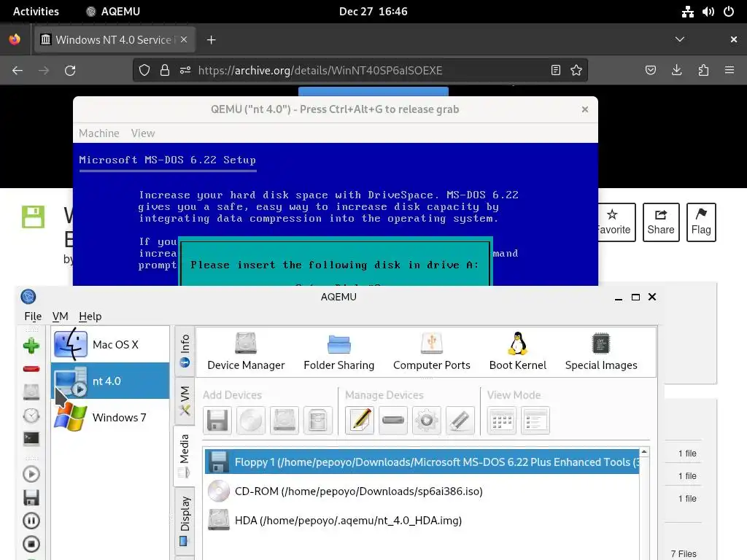Open Firefox extensions icon
Image resolution: width=747 pixels, height=560 pixels.
[703, 71]
